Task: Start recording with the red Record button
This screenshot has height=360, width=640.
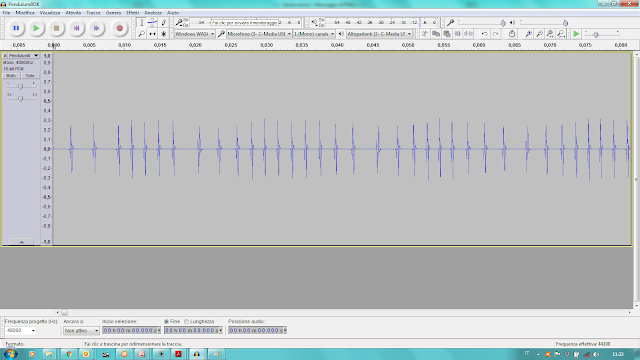Action: pyautogui.click(x=119, y=28)
